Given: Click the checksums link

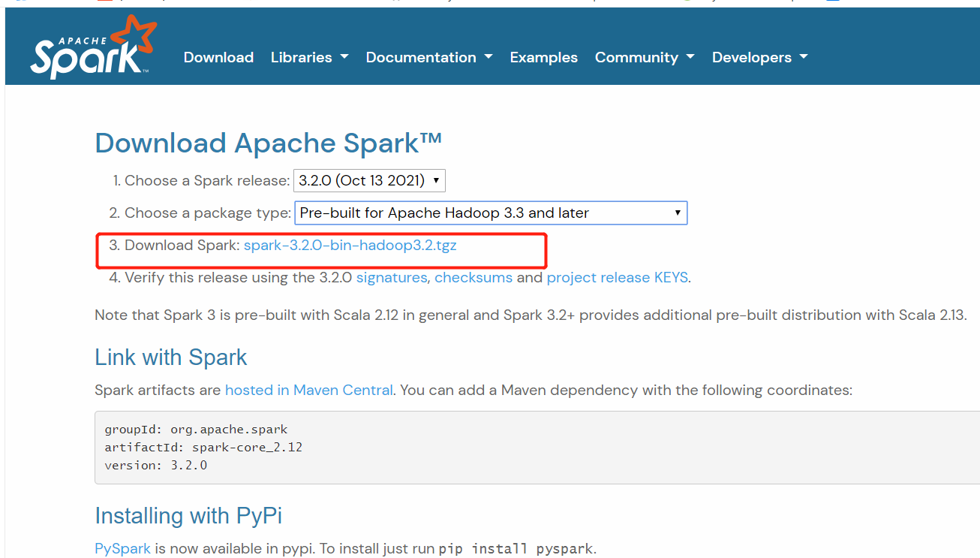Looking at the screenshot, I should pos(473,277).
